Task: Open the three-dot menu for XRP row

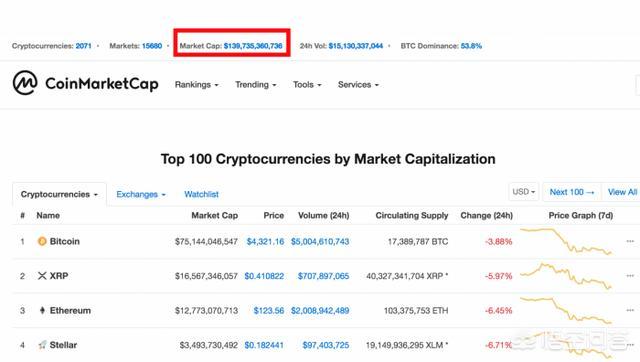Action: 630,276
